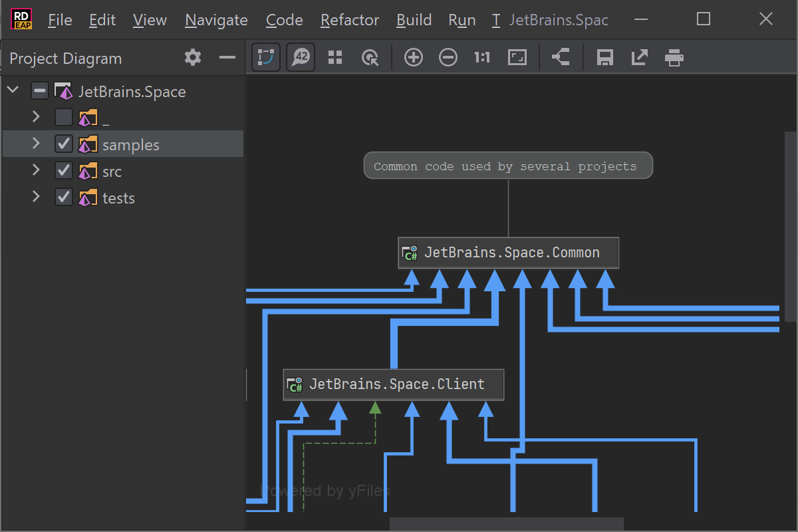
Task: Uncheck the samples checkbox
Action: (x=63, y=144)
